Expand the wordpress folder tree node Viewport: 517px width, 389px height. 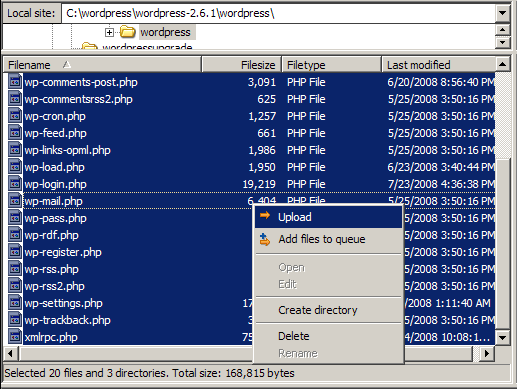[109, 32]
